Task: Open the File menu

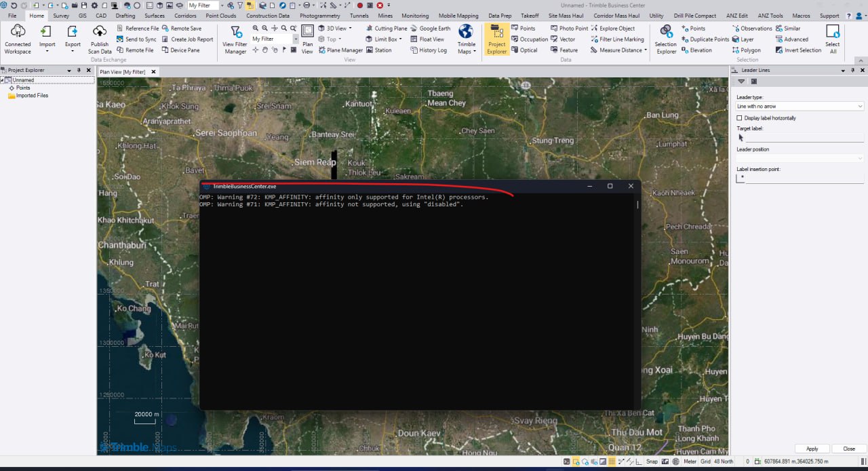Action: coord(12,16)
